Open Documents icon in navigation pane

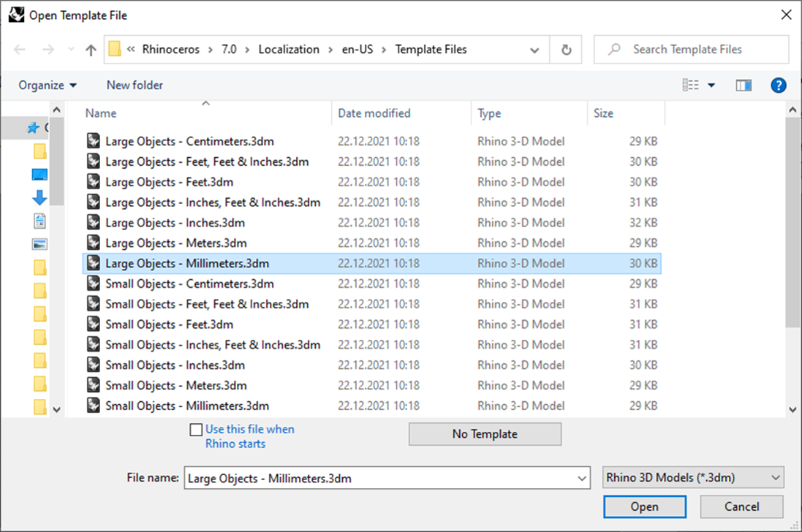tap(39, 221)
